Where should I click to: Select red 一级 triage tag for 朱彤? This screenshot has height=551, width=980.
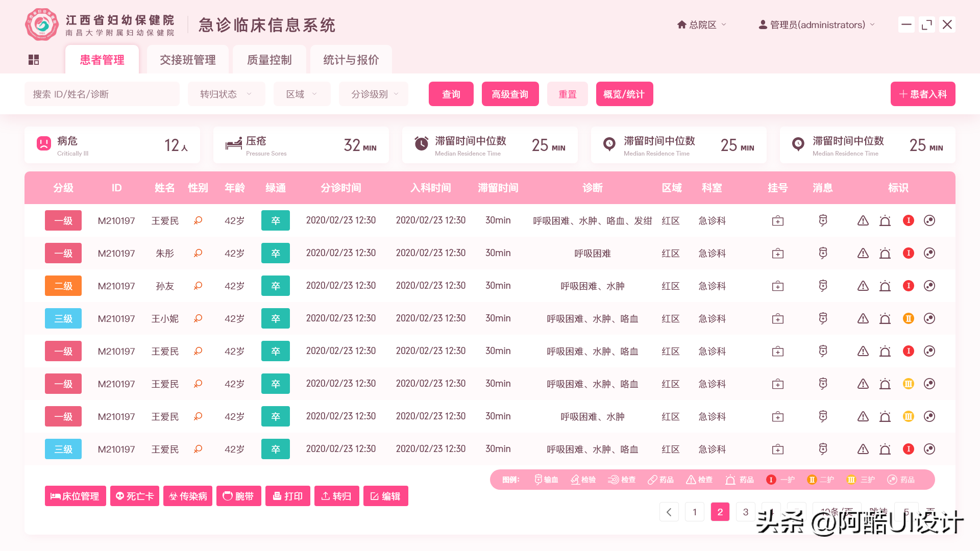[x=63, y=253]
